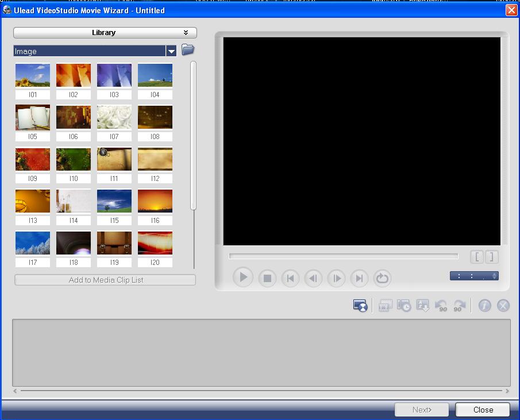Jump to the start of clip
Viewport: 520px width, 420px height.
click(x=290, y=279)
